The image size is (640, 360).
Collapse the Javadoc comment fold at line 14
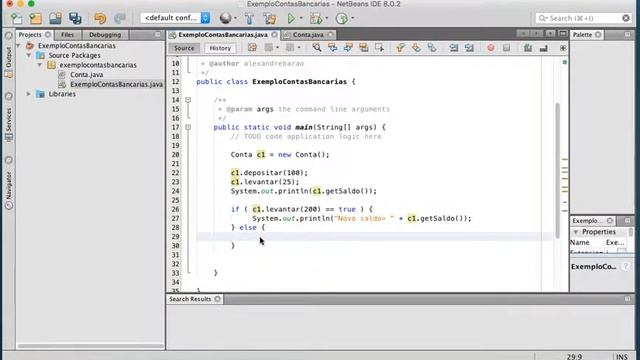[x=188, y=100]
